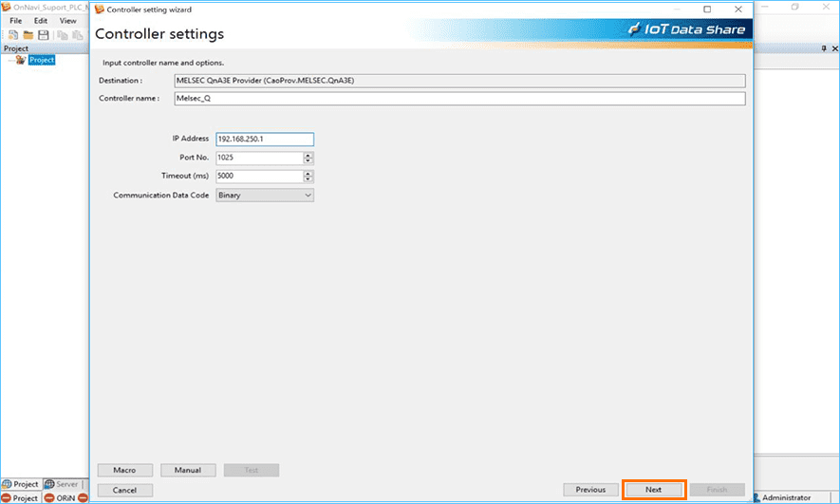Click the Project tree node icon
Image resolution: width=840 pixels, height=504 pixels.
tap(20, 60)
